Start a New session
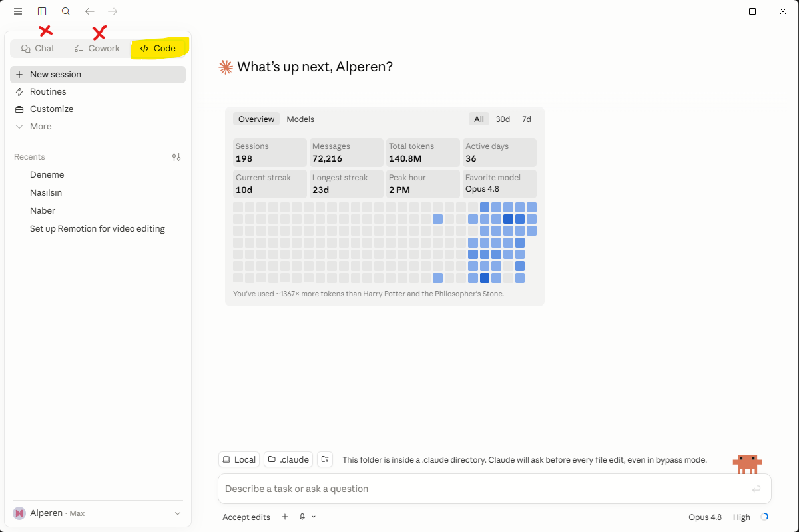 (x=98, y=75)
